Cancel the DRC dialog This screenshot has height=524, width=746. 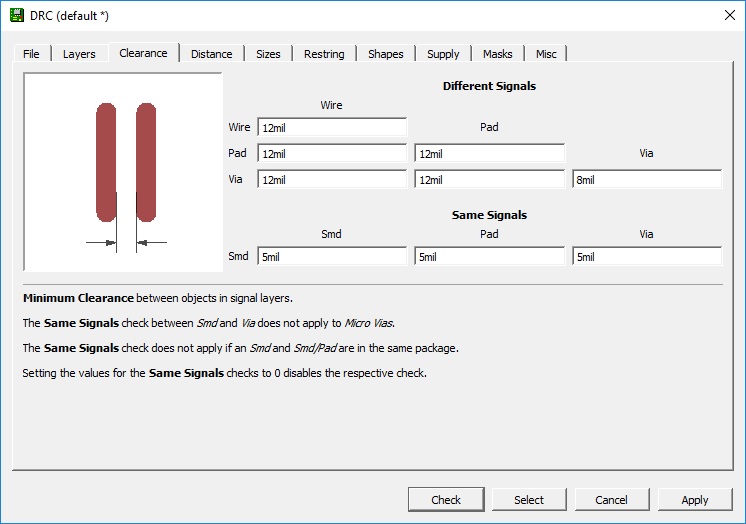612,500
